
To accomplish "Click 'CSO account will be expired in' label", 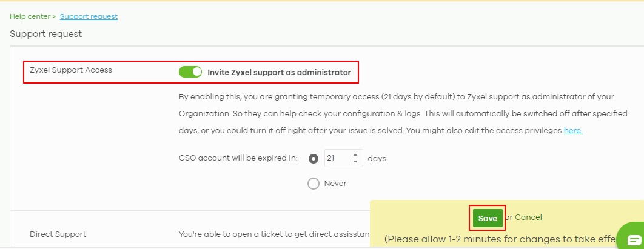I will pyautogui.click(x=238, y=158).
